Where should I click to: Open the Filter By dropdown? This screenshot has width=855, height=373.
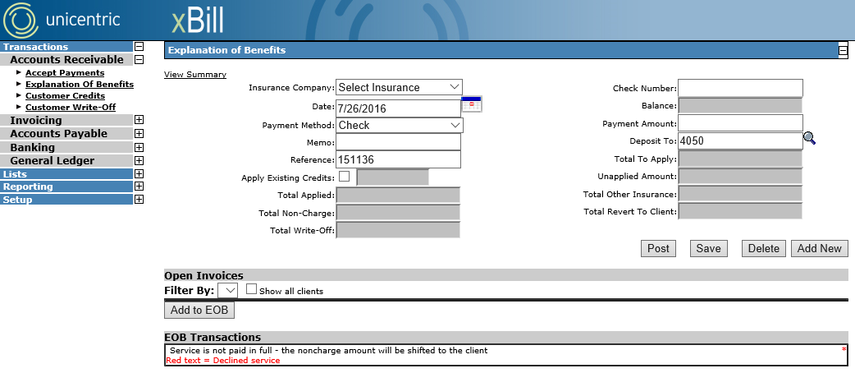227,290
